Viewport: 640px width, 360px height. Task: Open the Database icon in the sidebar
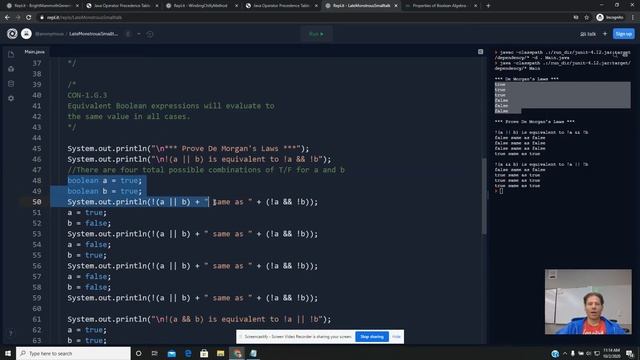[11, 84]
